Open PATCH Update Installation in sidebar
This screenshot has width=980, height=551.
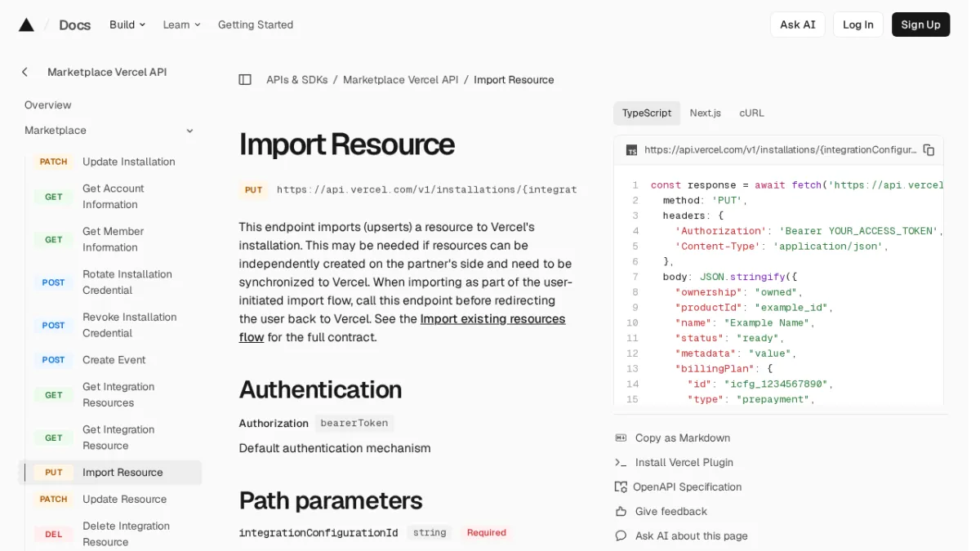(x=110, y=162)
